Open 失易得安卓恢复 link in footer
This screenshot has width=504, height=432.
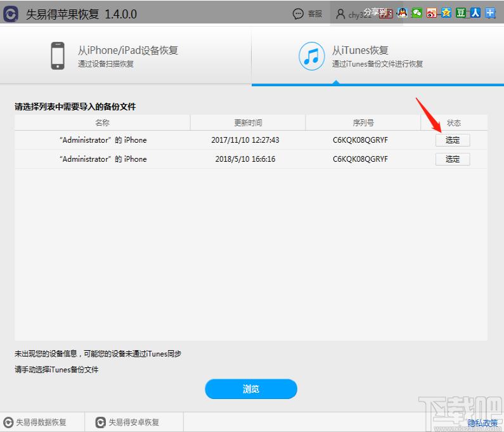pos(134,422)
